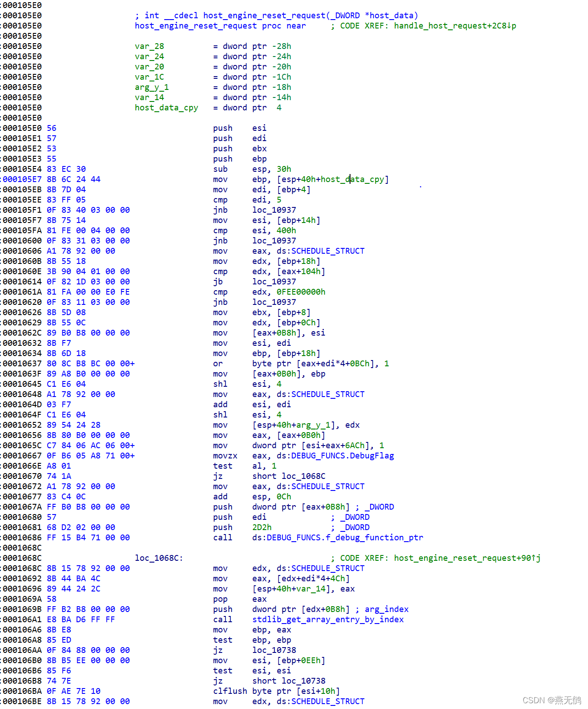Click the 'push esi' instruction
Viewport: 588px width, 709px height.
point(240,128)
